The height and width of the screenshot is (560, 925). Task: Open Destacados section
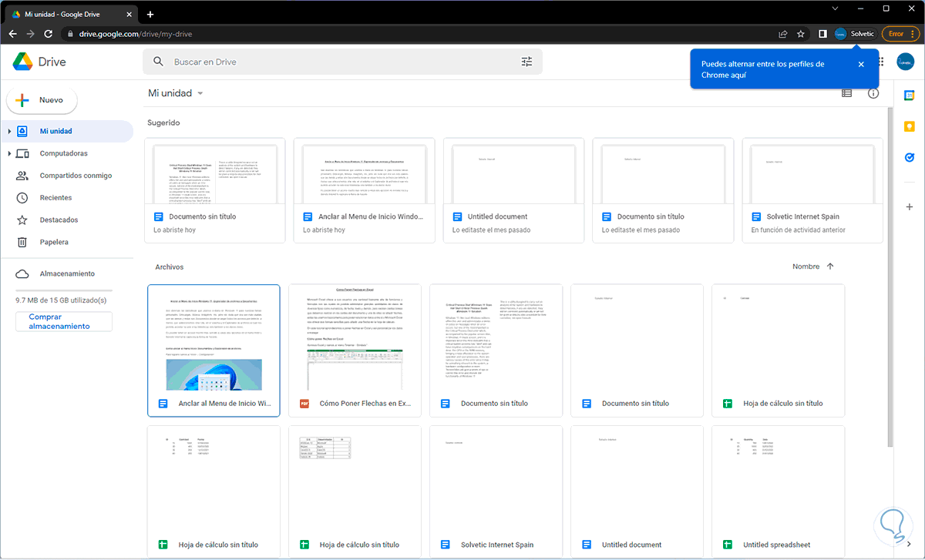click(68, 220)
